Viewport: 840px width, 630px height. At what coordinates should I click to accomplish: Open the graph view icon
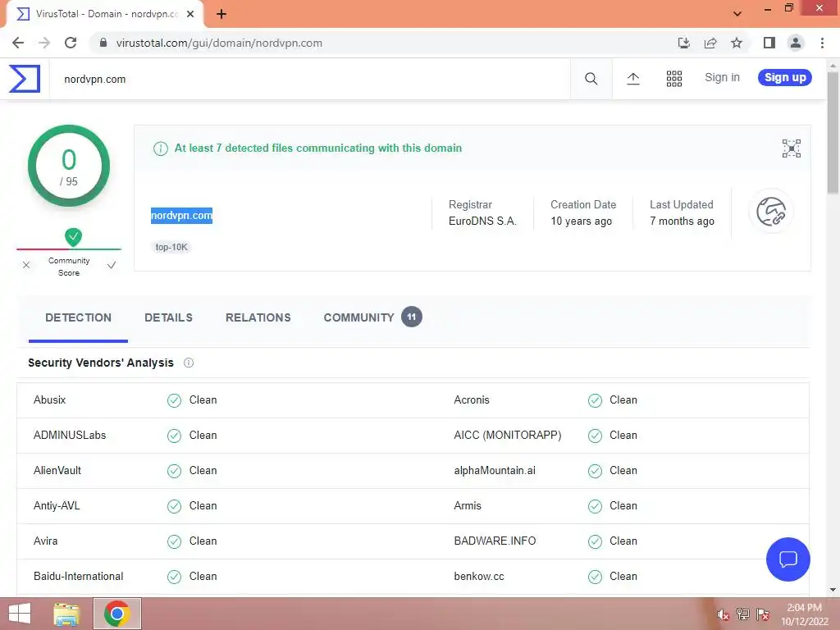(x=792, y=148)
